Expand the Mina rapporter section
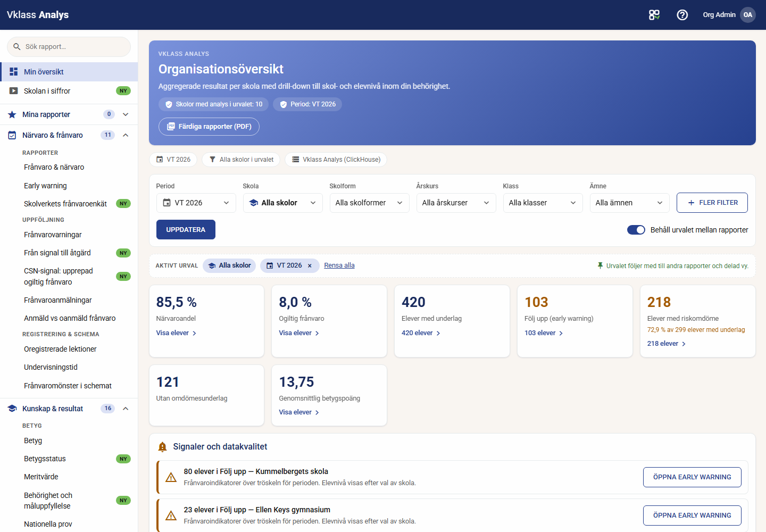The height and width of the screenshot is (532, 766). pos(126,114)
